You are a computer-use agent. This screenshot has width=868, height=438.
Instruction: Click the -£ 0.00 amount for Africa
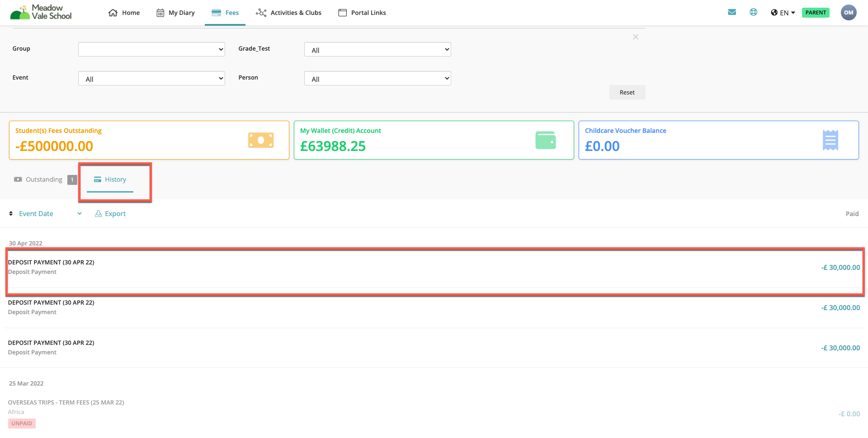(849, 414)
